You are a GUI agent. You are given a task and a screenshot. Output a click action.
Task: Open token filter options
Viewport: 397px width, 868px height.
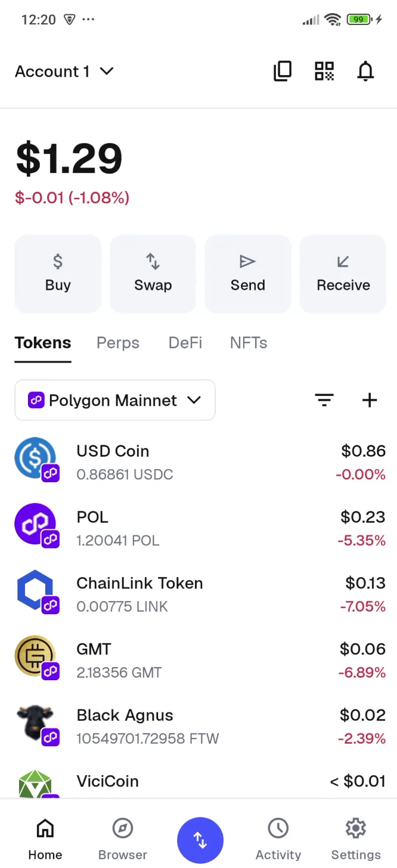(324, 400)
